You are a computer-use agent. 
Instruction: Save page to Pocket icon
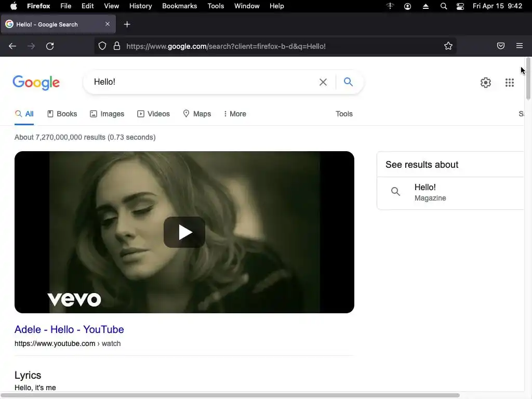pyautogui.click(x=501, y=46)
